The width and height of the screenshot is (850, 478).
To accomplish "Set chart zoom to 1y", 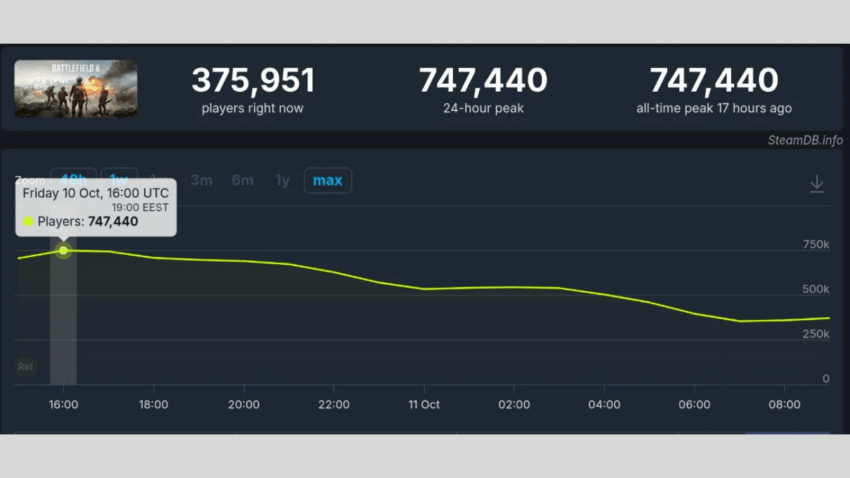I will pos(283,181).
